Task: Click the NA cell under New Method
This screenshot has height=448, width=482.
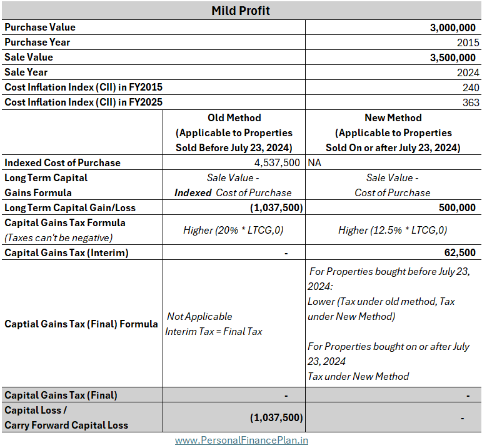Action: point(393,162)
